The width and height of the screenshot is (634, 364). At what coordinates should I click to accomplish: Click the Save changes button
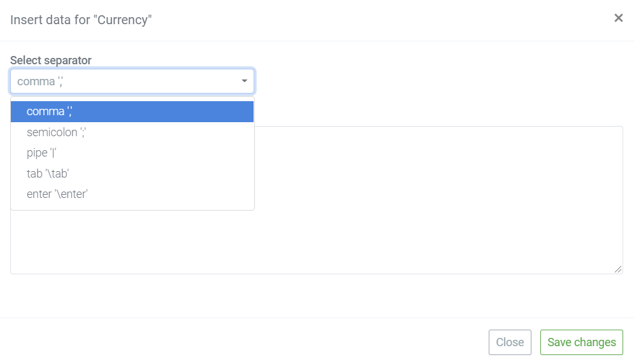582,342
